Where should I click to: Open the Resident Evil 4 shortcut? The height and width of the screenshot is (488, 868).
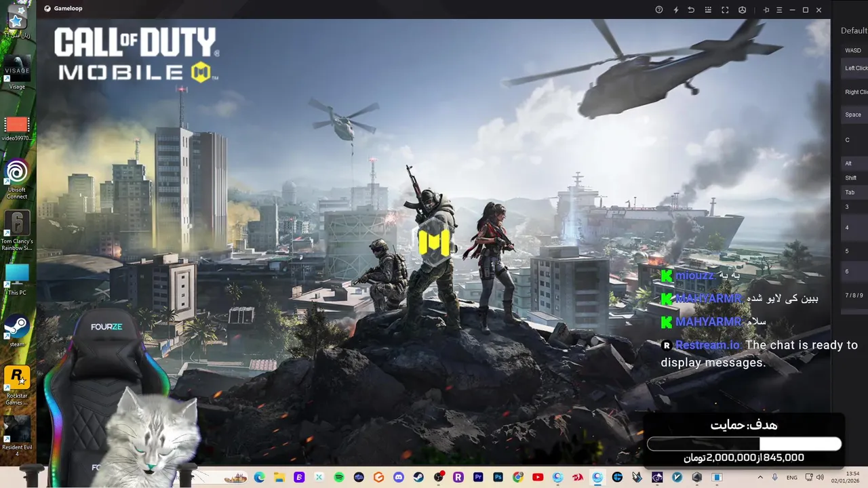click(17, 436)
